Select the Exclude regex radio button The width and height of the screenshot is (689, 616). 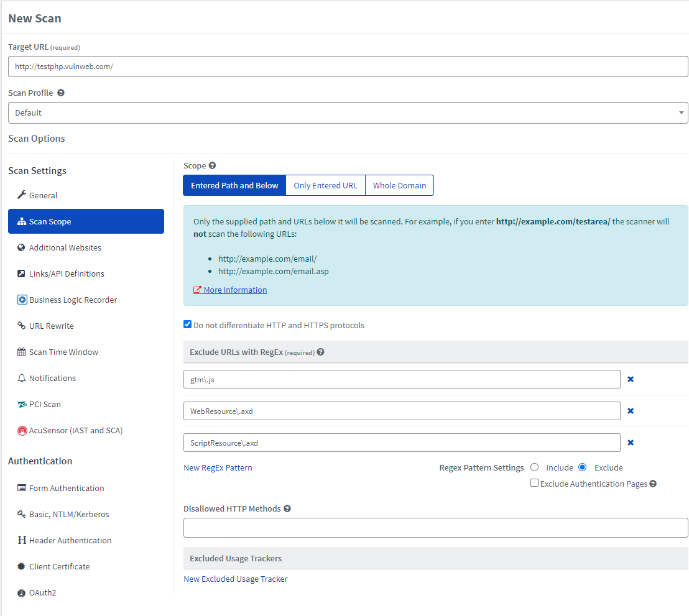[x=582, y=467]
